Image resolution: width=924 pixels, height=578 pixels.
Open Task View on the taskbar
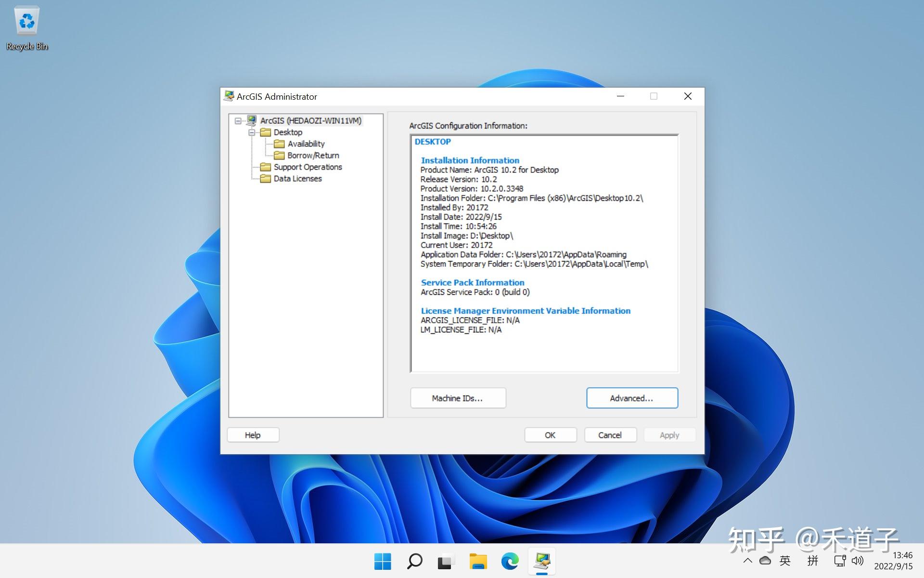tap(446, 561)
